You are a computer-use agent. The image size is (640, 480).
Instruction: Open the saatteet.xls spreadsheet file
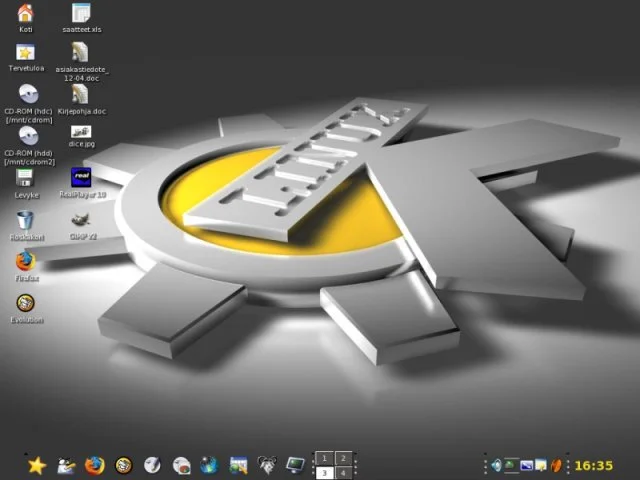[x=82, y=13]
